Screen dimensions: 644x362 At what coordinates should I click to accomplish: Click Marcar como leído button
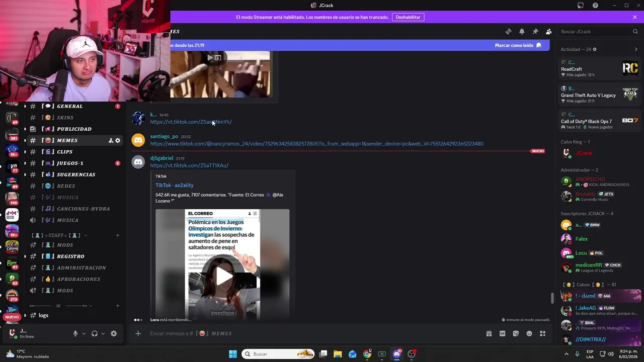[x=518, y=45]
